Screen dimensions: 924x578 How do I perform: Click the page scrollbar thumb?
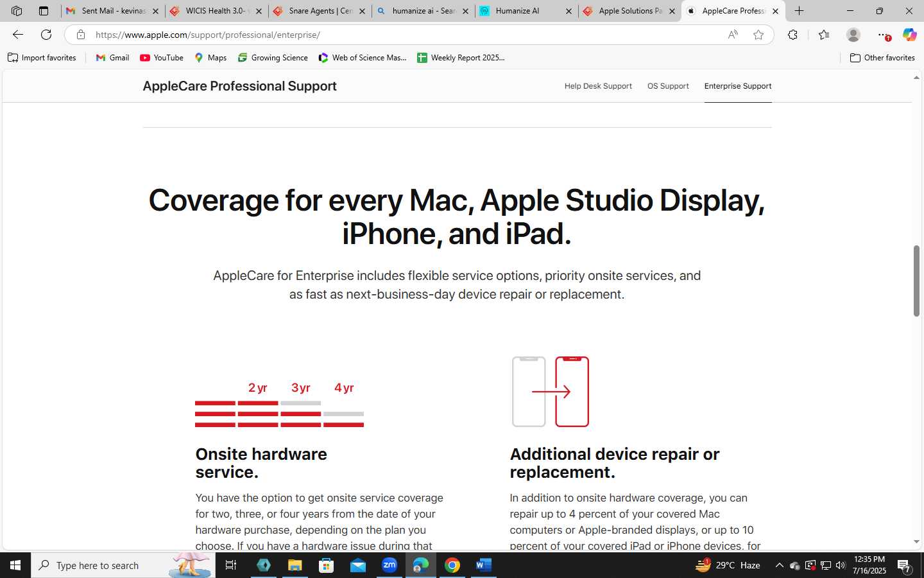pyautogui.click(x=916, y=281)
